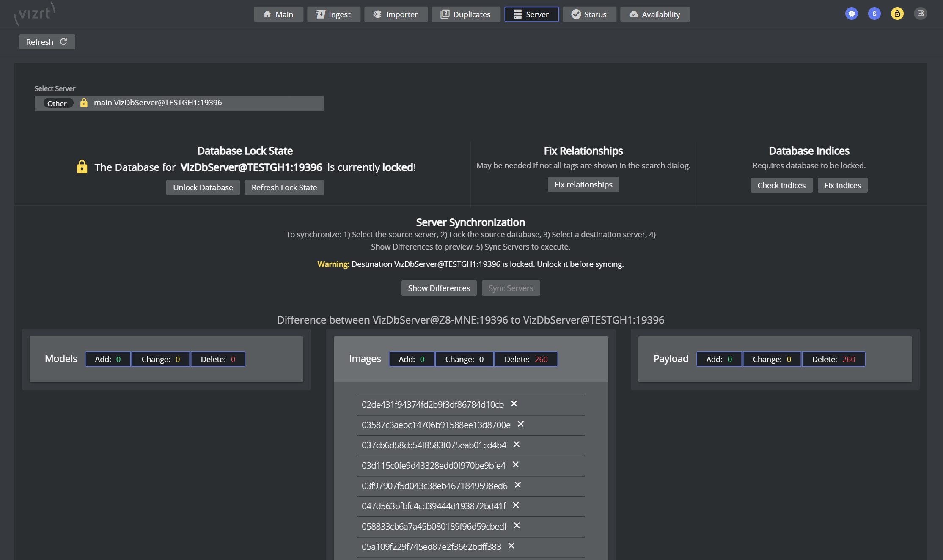Open the Status tab

click(589, 14)
